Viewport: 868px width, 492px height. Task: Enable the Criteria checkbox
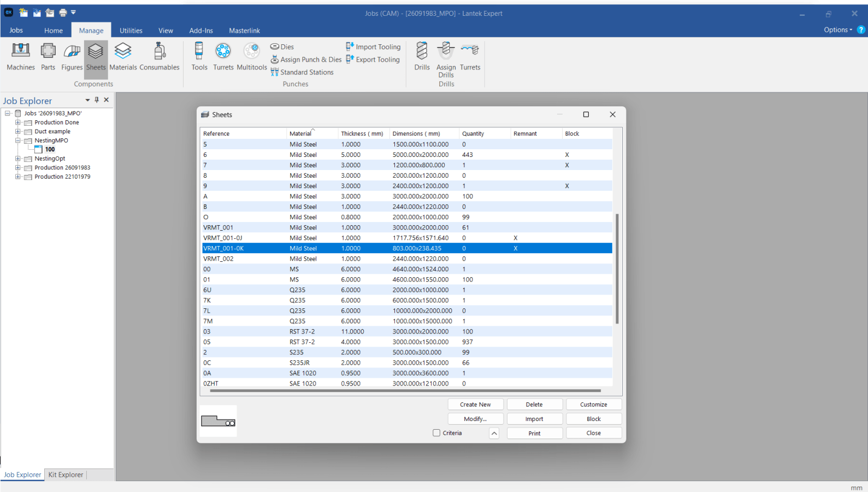436,433
